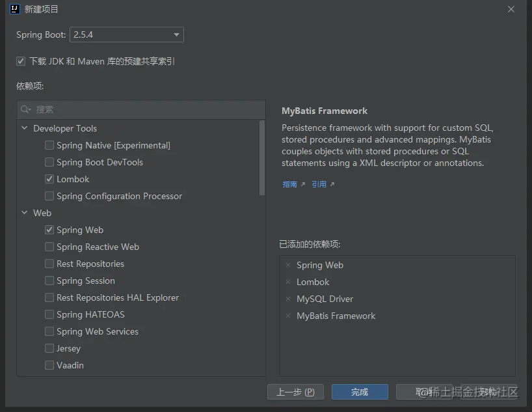Focus the dependency 搜索 field
Viewport: 532px width, 412px height.
click(x=141, y=109)
